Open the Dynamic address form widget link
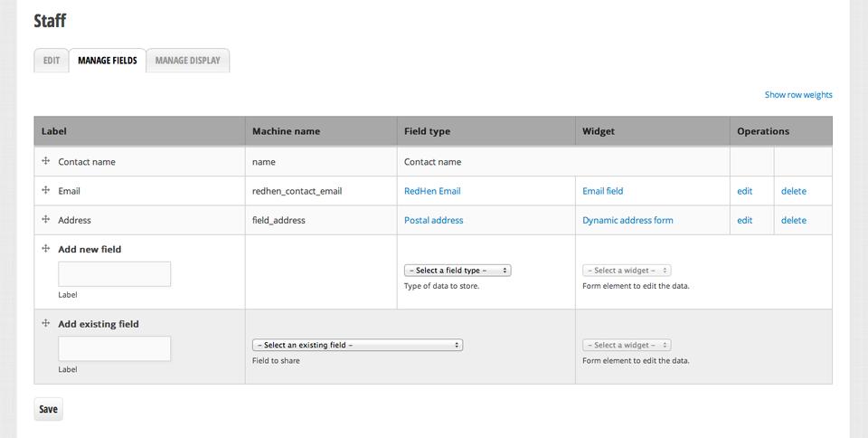Screen dimensions: 868x438 (x=627, y=220)
